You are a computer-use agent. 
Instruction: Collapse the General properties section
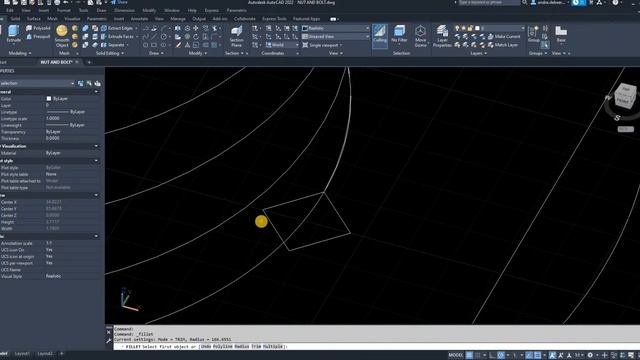pos(96,92)
